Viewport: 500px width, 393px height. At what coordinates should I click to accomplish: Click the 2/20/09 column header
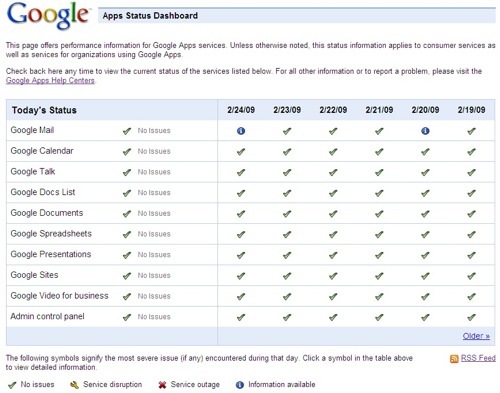pyautogui.click(x=425, y=110)
